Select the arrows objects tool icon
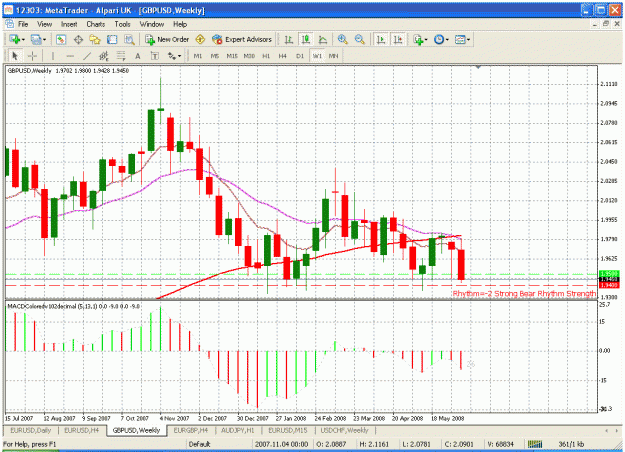 [x=171, y=56]
